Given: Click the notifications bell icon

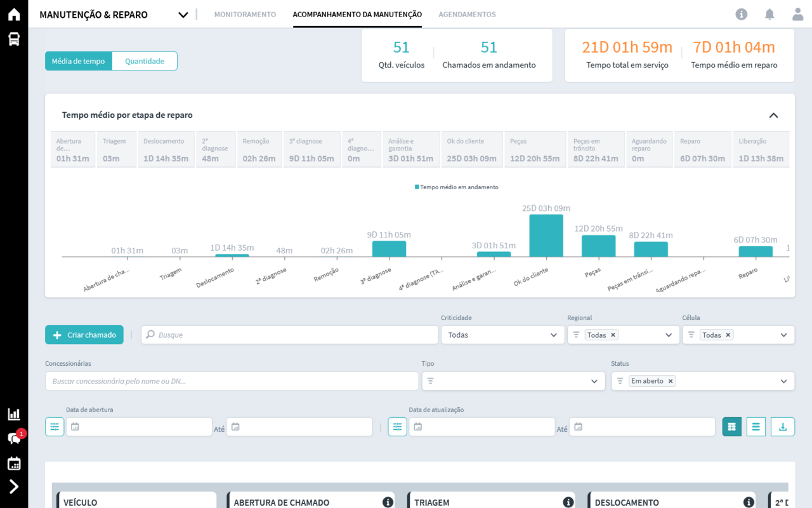Looking at the screenshot, I should click(x=769, y=15).
